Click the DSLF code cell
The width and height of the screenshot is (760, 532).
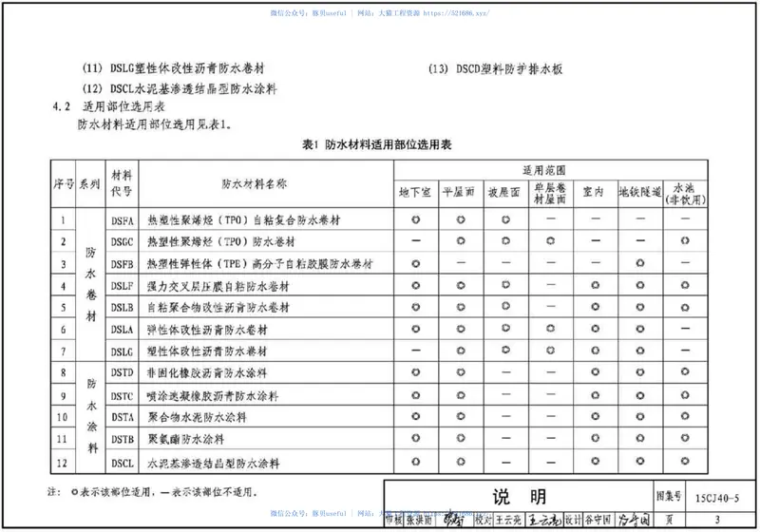pyautogui.click(x=123, y=286)
